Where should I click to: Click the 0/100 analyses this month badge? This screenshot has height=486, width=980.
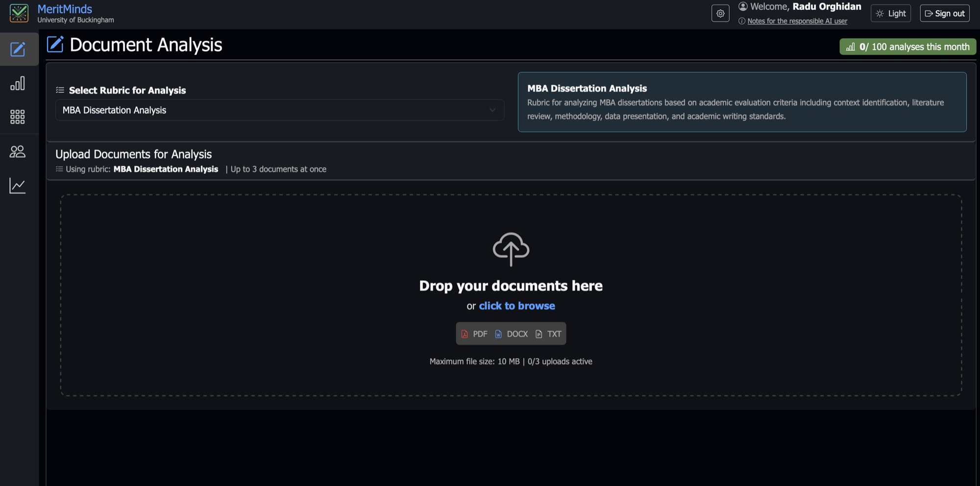click(x=908, y=47)
